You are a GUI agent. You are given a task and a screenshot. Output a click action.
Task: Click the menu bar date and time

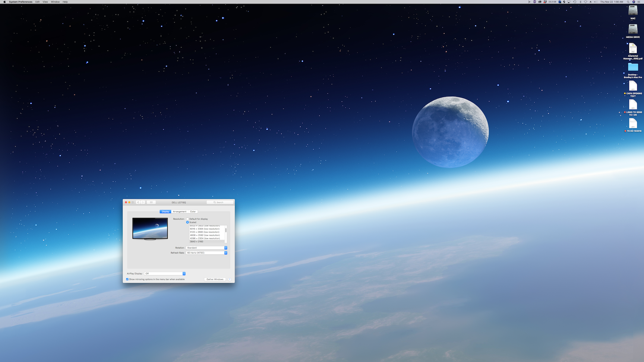click(612, 2)
